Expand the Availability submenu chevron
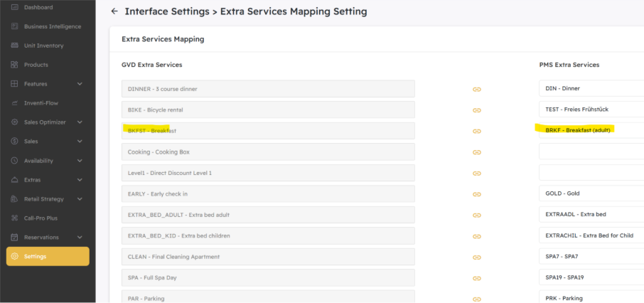This screenshot has height=303, width=644. click(x=80, y=161)
